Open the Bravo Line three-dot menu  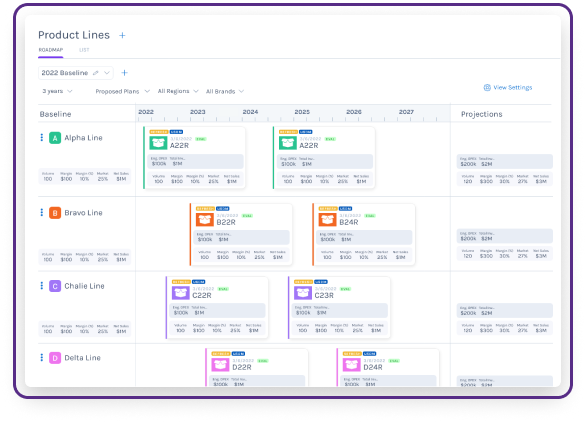(x=41, y=212)
